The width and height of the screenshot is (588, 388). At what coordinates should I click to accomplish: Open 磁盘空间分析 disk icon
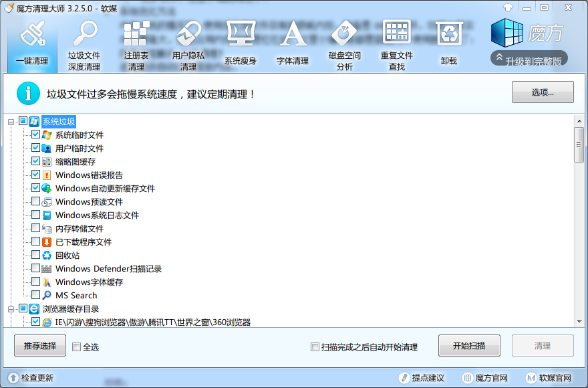[x=344, y=33]
